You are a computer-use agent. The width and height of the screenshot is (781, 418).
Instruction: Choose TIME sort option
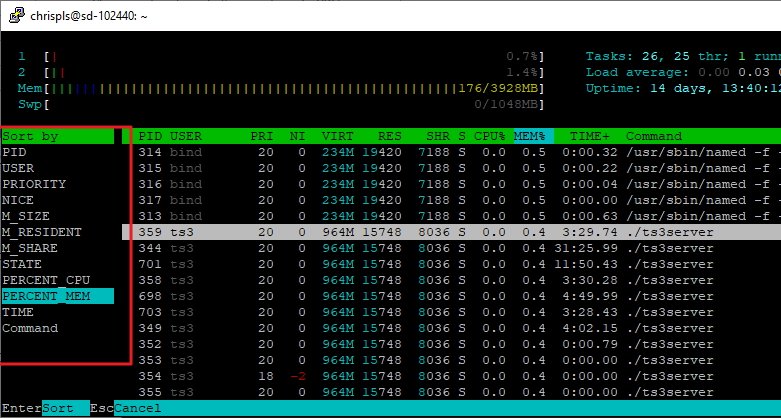(x=18, y=312)
